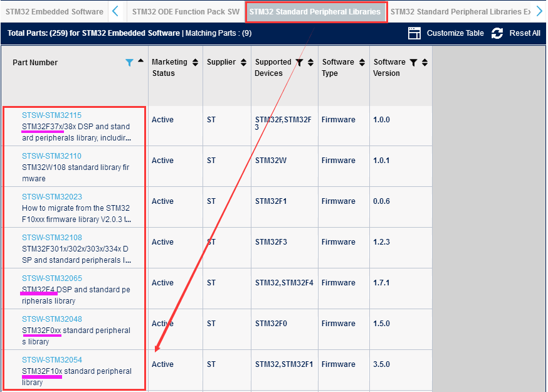This screenshot has width=548, height=392.
Task: Open the STSW-STM32023 part link
Action: [51, 197]
